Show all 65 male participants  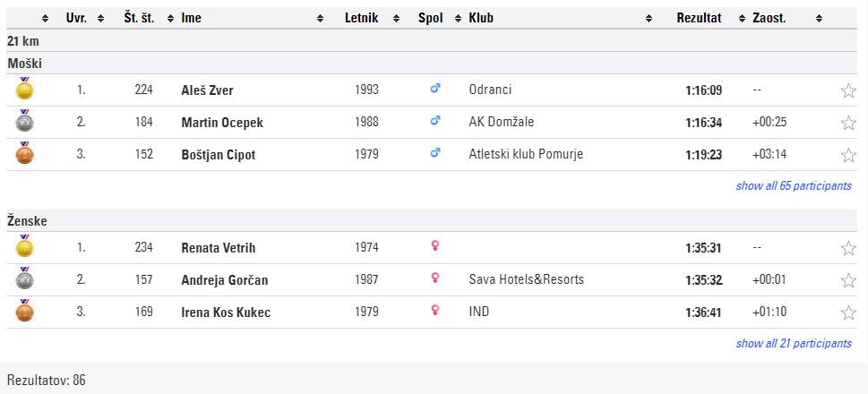pyautogui.click(x=793, y=186)
